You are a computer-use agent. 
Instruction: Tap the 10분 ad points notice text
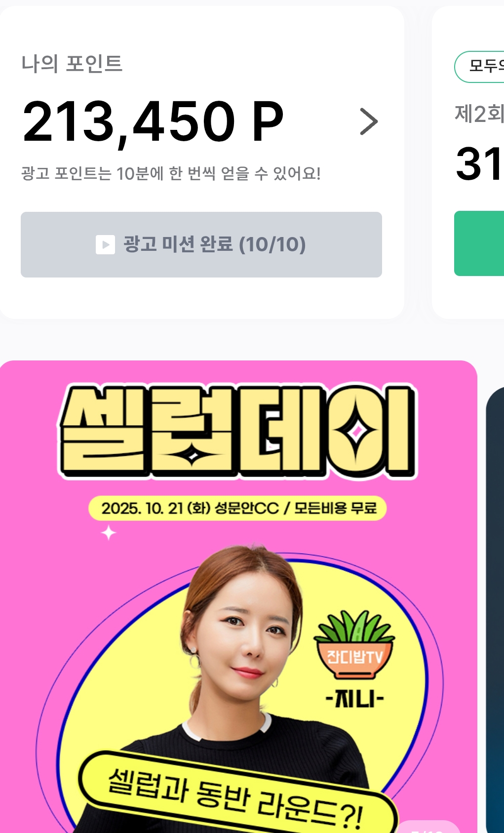click(171, 173)
